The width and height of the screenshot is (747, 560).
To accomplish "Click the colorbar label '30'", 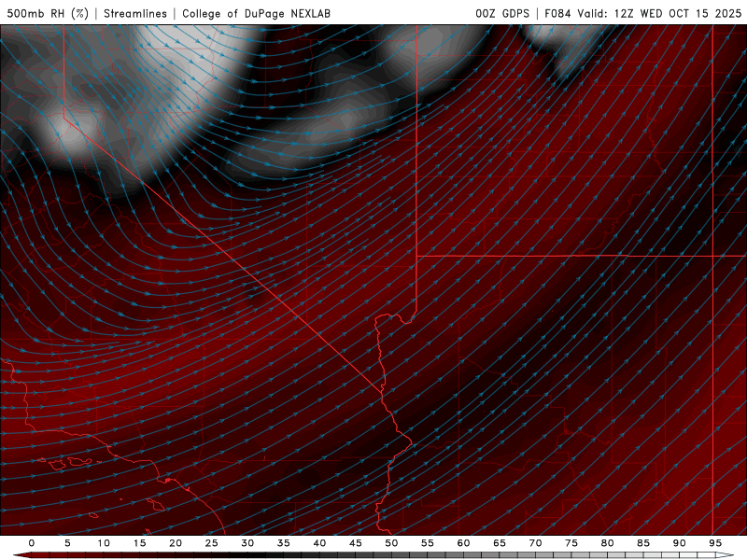I will point(247,543).
